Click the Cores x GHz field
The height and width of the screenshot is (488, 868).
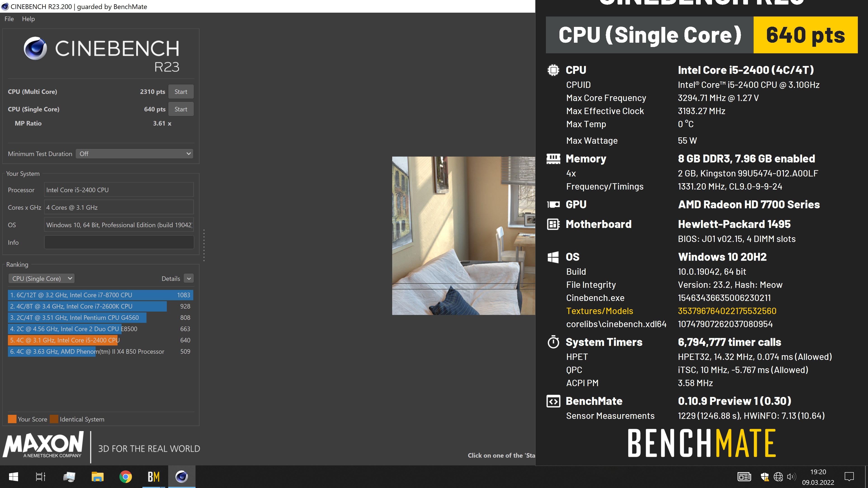119,207
